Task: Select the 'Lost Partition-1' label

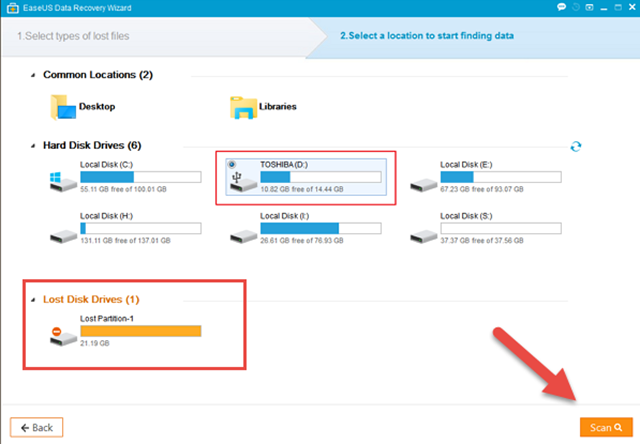Action: pos(107,318)
